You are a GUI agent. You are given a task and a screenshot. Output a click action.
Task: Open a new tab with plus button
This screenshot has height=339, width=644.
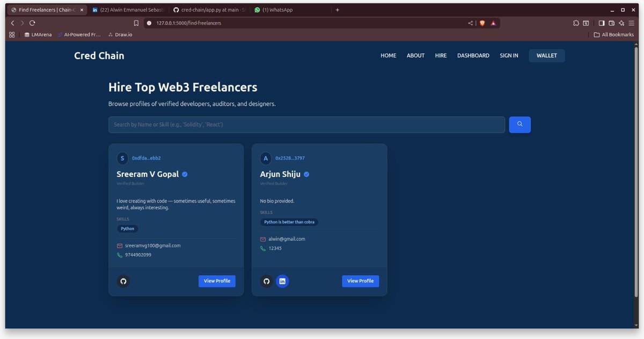coord(338,10)
